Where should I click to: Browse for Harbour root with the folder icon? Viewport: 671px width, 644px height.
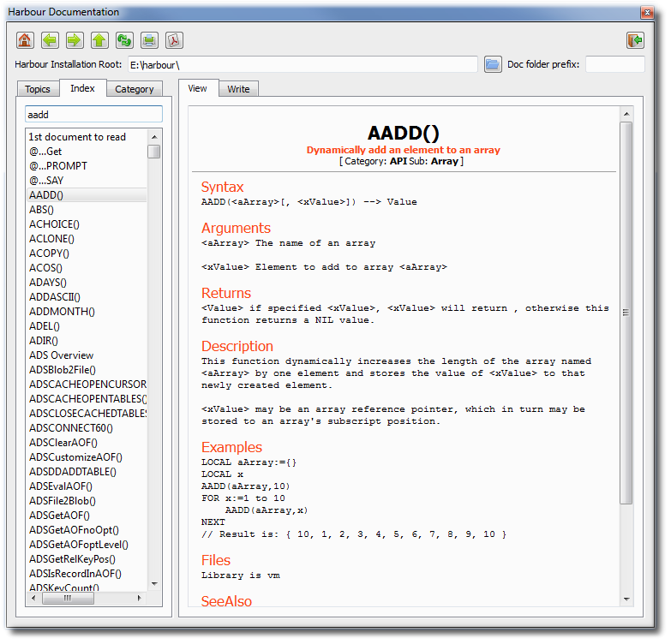pyautogui.click(x=493, y=64)
